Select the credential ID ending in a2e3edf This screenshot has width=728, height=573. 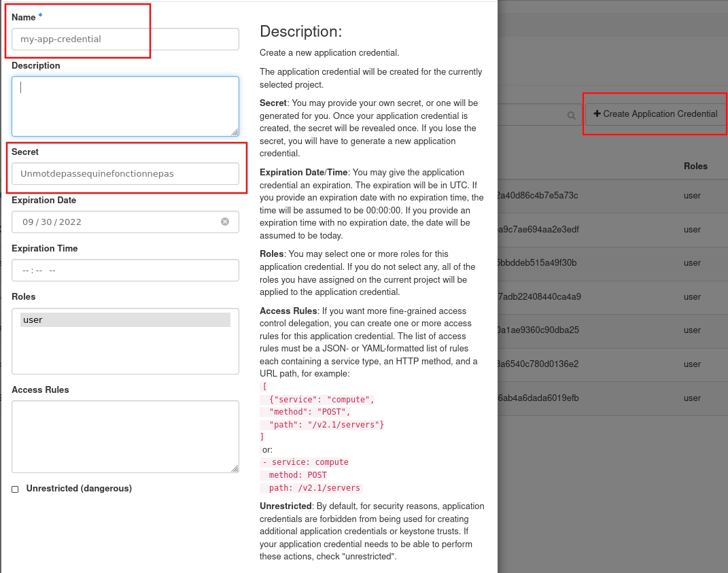coord(538,229)
